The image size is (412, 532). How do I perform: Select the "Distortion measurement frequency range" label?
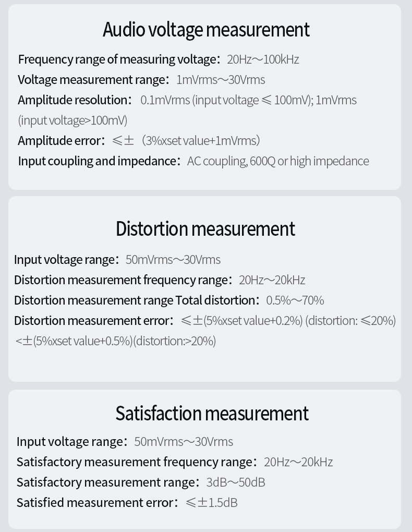(121, 280)
